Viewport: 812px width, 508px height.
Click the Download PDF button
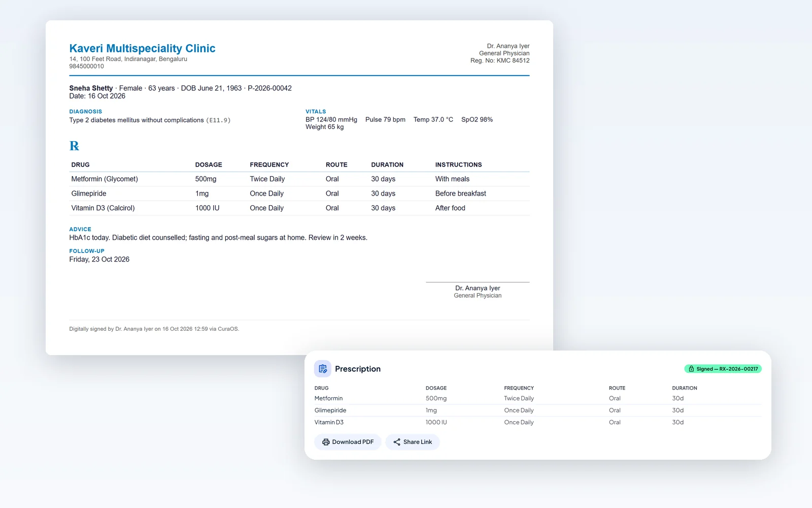348,442
